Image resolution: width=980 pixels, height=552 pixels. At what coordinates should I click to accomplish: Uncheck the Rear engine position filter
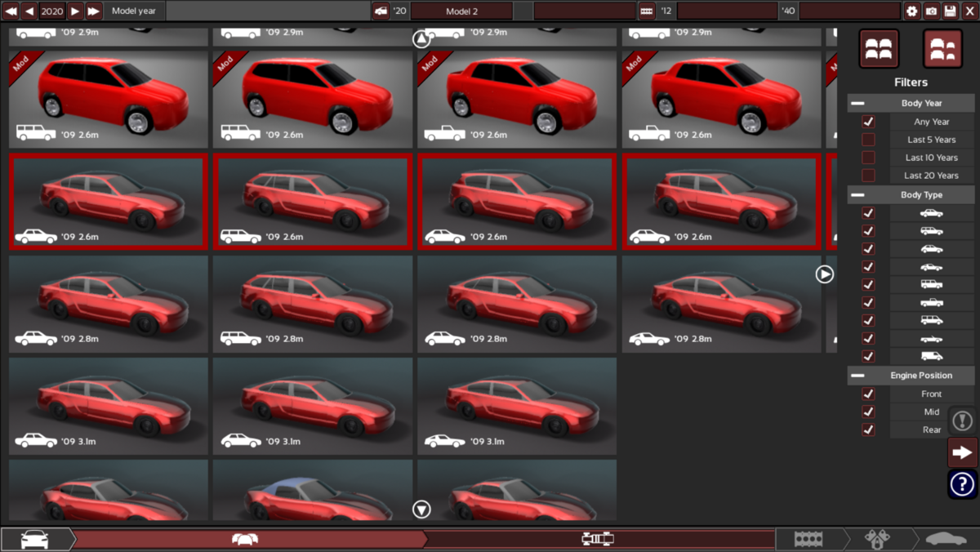pos(868,429)
